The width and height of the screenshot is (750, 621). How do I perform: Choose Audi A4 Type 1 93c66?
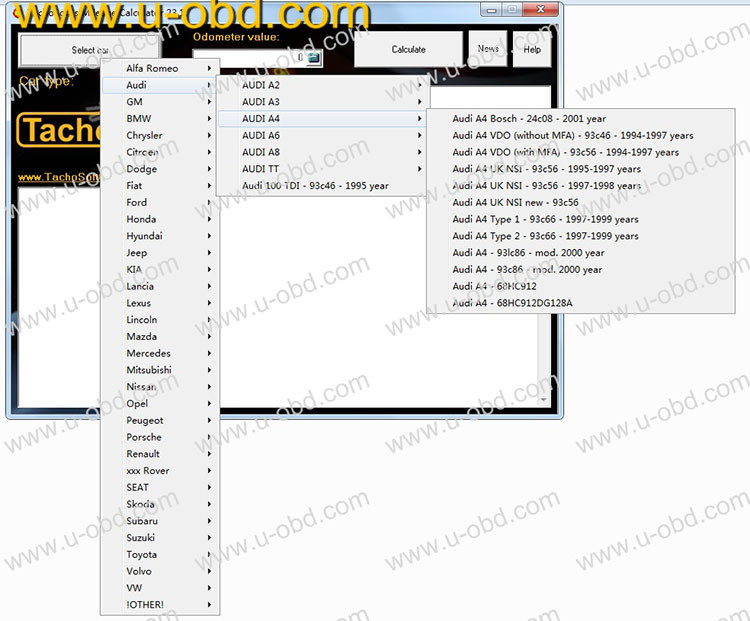[581, 219]
